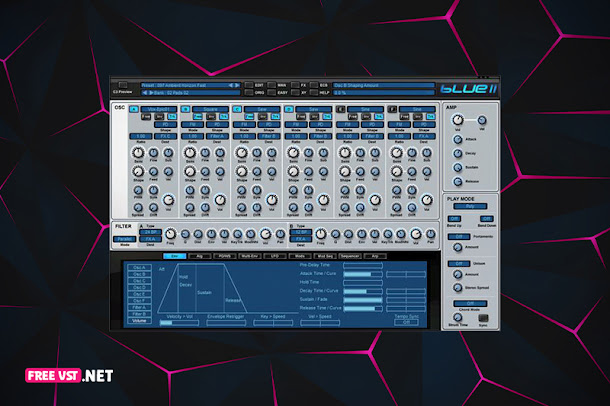Toggle the EDIT view button

point(249,85)
